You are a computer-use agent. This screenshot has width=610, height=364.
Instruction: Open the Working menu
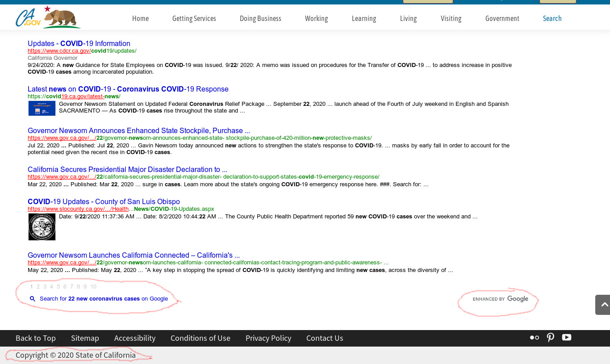point(316,18)
